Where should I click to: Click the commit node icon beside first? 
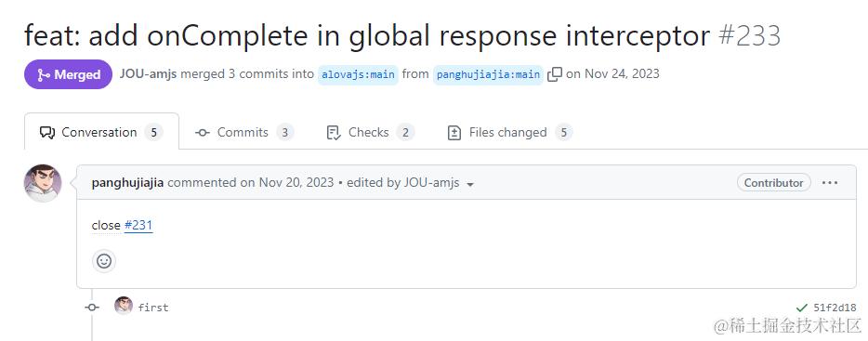click(92, 308)
